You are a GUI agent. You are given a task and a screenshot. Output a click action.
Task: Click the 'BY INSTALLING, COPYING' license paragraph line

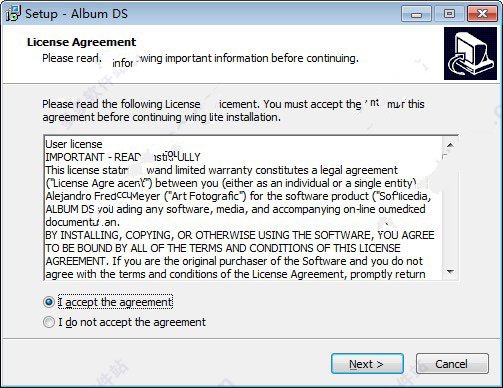pos(240,235)
